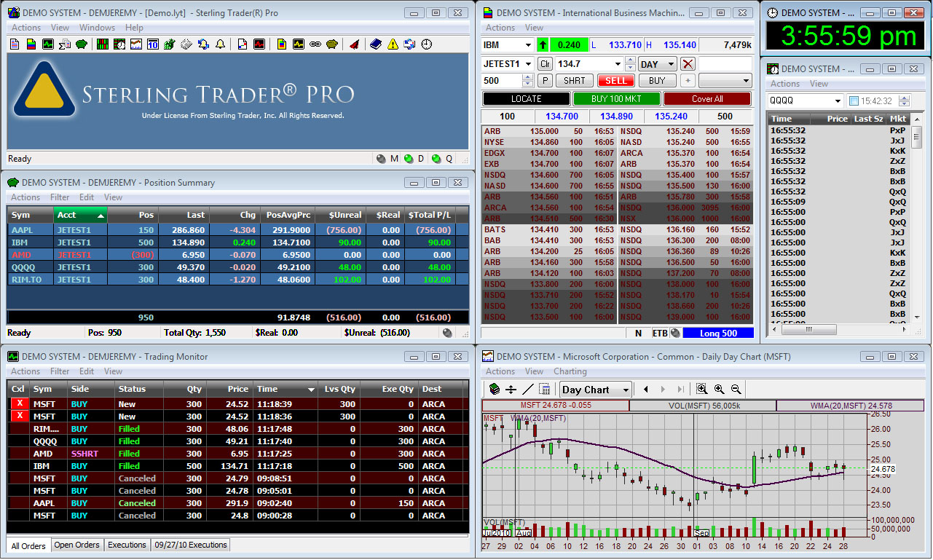Click the BUY 100 MKT button

pyautogui.click(x=616, y=99)
